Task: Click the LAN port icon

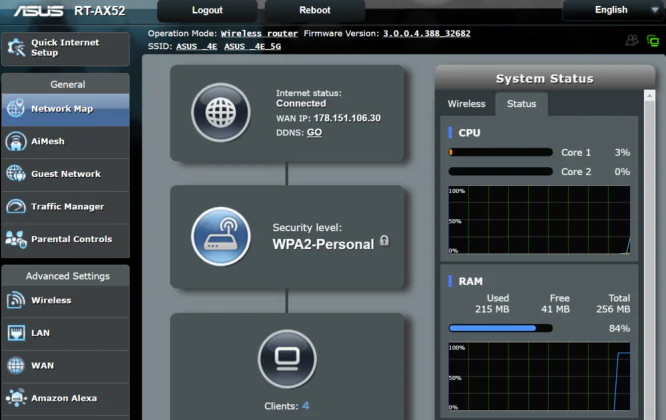Action: pyautogui.click(x=16, y=333)
